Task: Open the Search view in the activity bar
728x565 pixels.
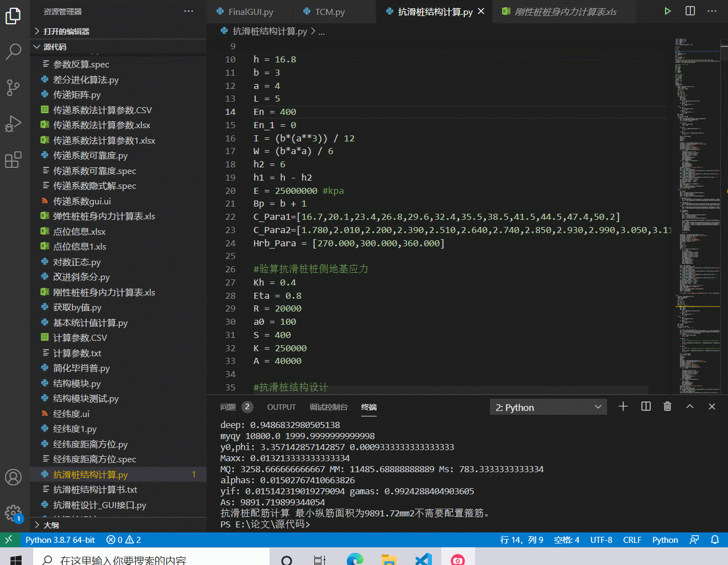Action: 13,52
